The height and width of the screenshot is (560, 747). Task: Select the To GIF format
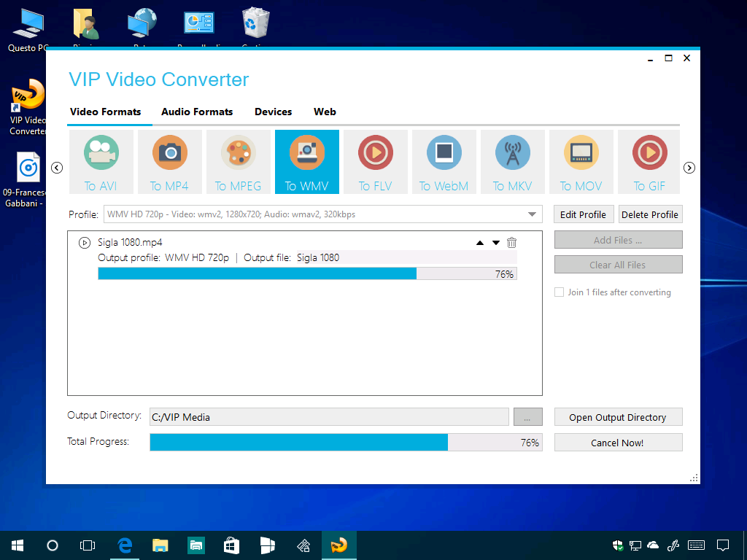[649, 162]
